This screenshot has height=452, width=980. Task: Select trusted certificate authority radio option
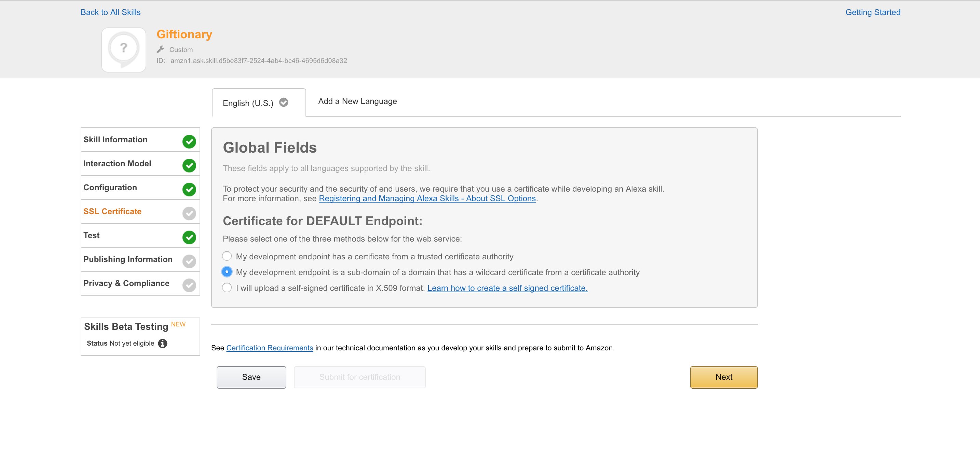227,256
